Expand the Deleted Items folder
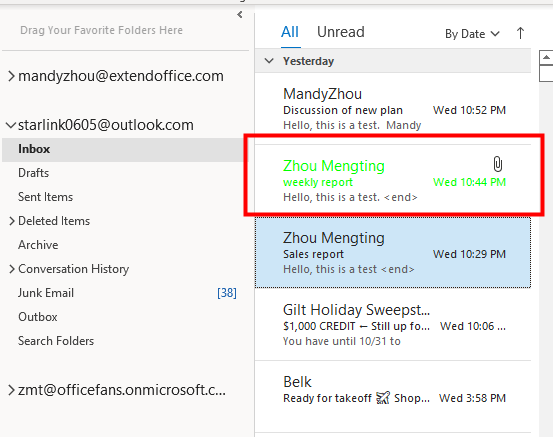The image size is (553, 437). [x=12, y=221]
